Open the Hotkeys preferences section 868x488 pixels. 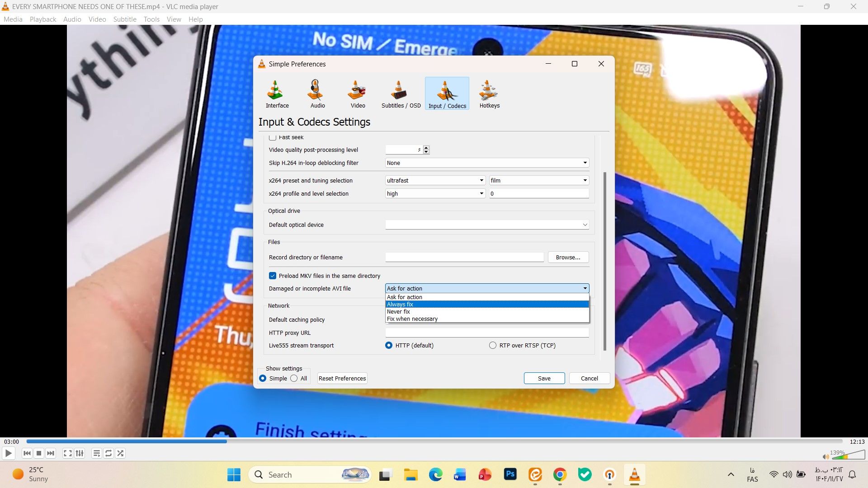(489, 94)
